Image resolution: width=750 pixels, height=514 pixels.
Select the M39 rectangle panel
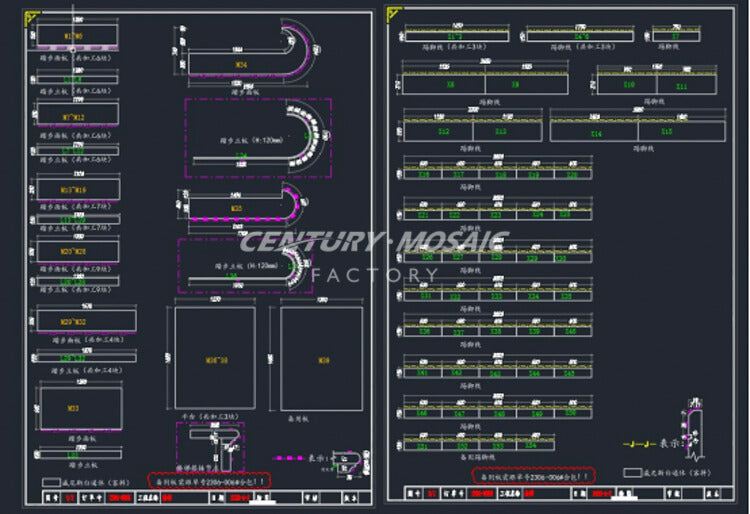point(321,358)
